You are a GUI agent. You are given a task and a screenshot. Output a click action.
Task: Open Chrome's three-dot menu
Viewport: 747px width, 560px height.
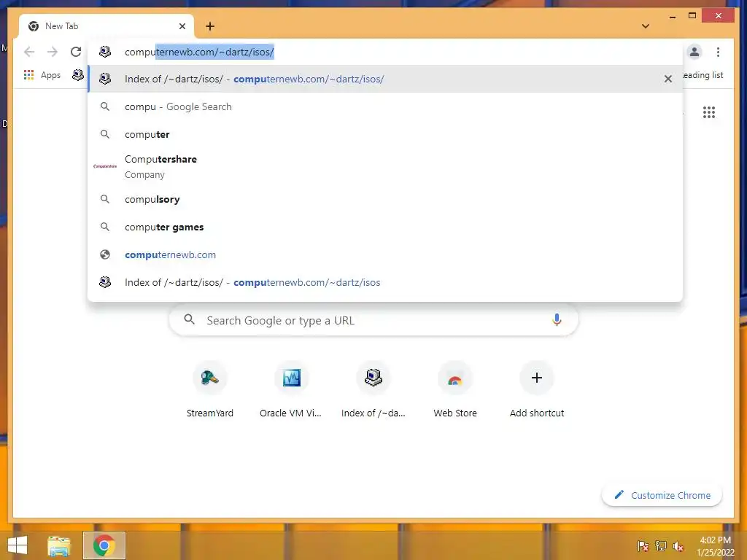718,52
